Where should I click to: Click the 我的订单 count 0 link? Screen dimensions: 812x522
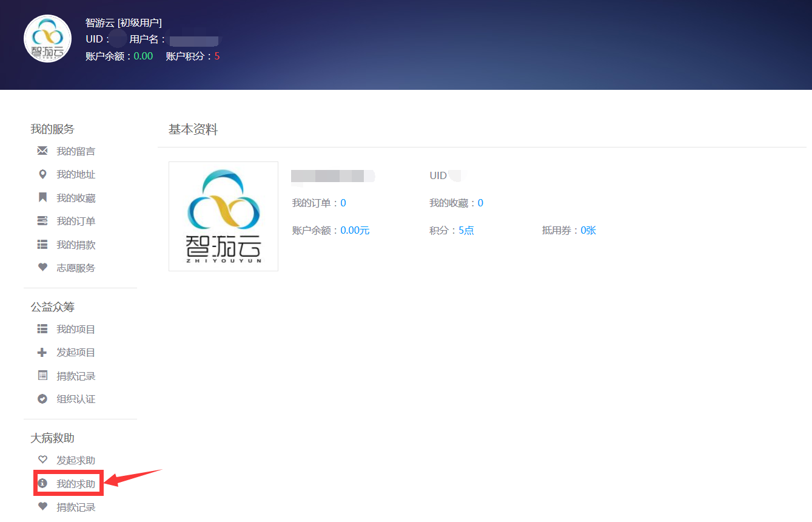[343, 203]
